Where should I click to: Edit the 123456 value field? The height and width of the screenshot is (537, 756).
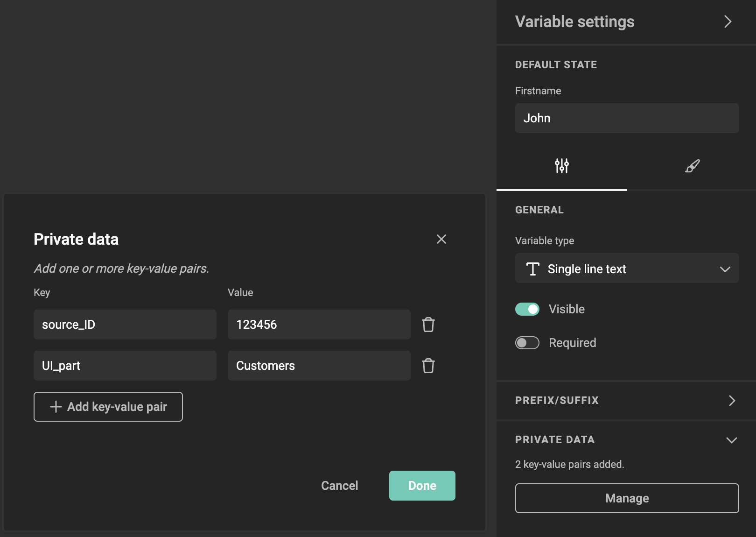[x=319, y=325]
